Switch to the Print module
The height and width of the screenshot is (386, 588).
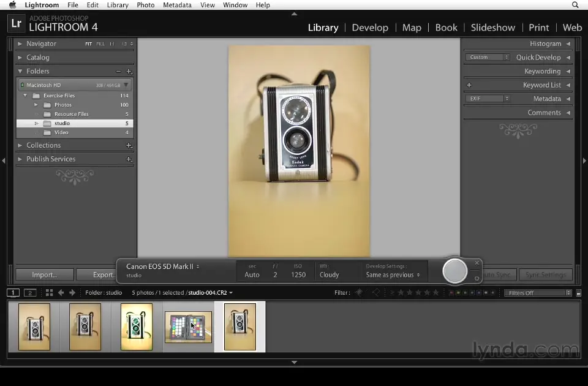pos(539,28)
